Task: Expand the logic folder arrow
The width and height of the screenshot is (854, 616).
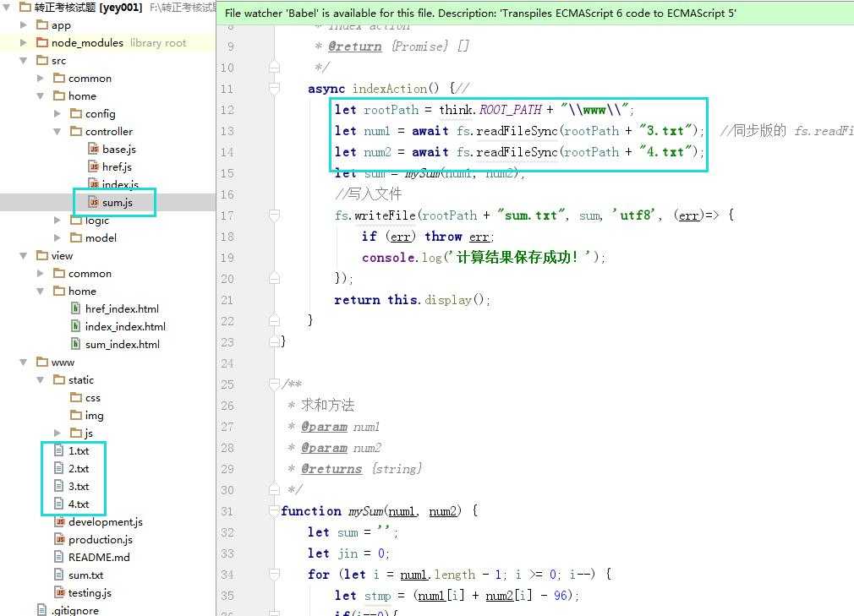Action: coord(57,220)
